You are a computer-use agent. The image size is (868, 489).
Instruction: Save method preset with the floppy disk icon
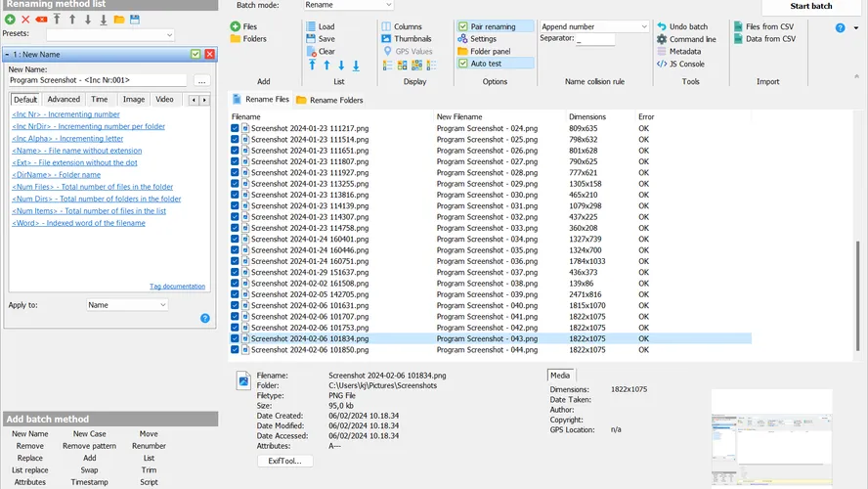(x=135, y=20)
